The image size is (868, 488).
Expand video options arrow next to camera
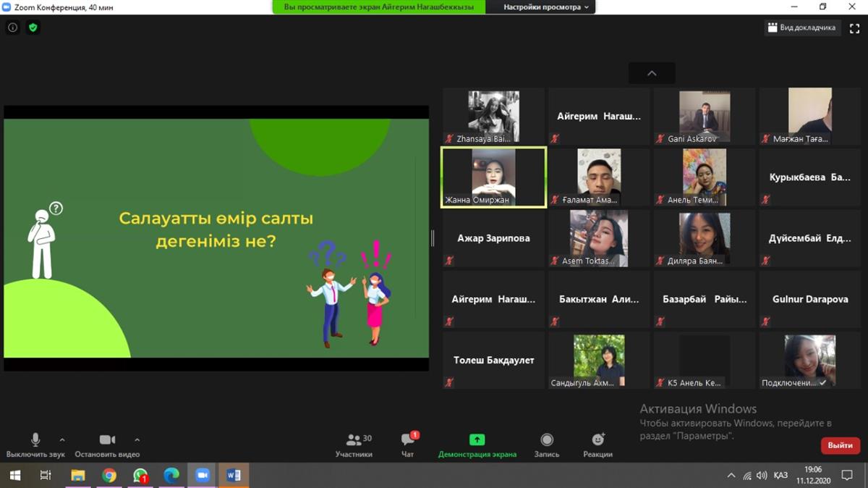click(137, 439)
